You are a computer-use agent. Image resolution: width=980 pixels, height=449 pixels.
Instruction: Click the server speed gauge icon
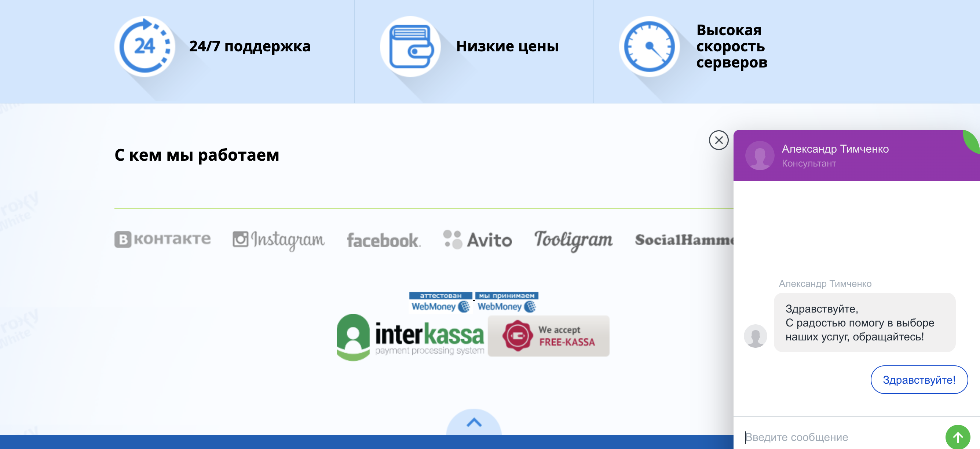(x=649, y=47)
